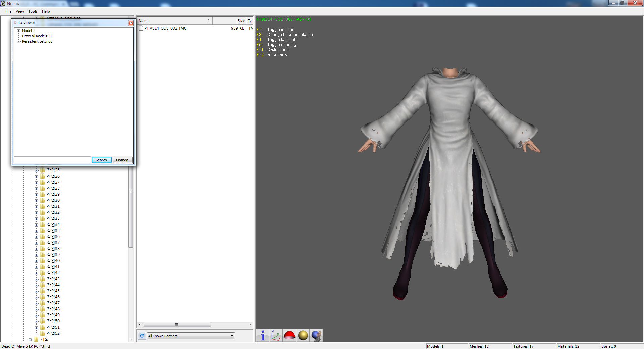Click the file list horizontal scrollbar
The image size is (644, 349).
point(177,325)
